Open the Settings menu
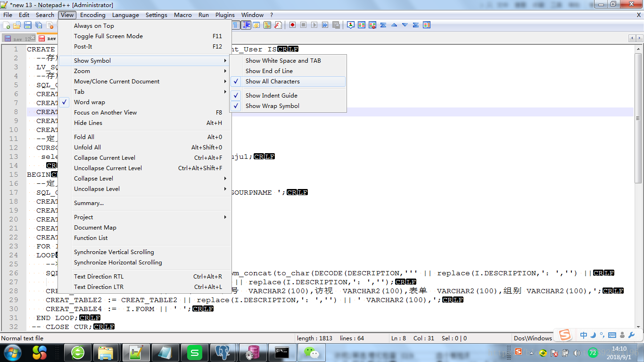This screenshot has height=362, width=644. coord(157,15)
